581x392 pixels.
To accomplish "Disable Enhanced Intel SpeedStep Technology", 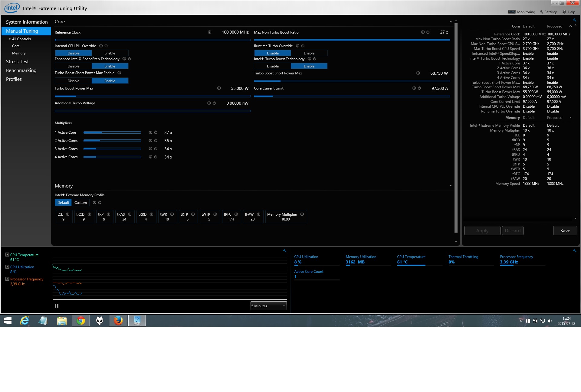I will point(74,66).
